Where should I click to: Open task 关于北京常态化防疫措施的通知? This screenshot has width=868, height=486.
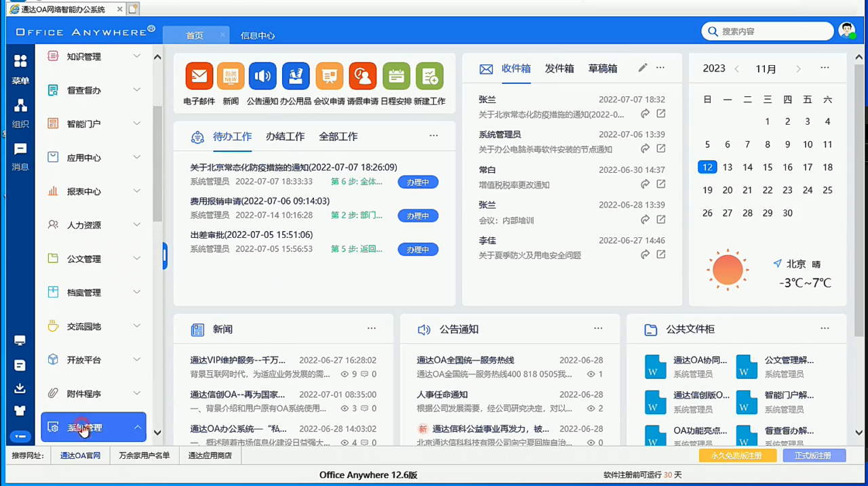(294, 167)
